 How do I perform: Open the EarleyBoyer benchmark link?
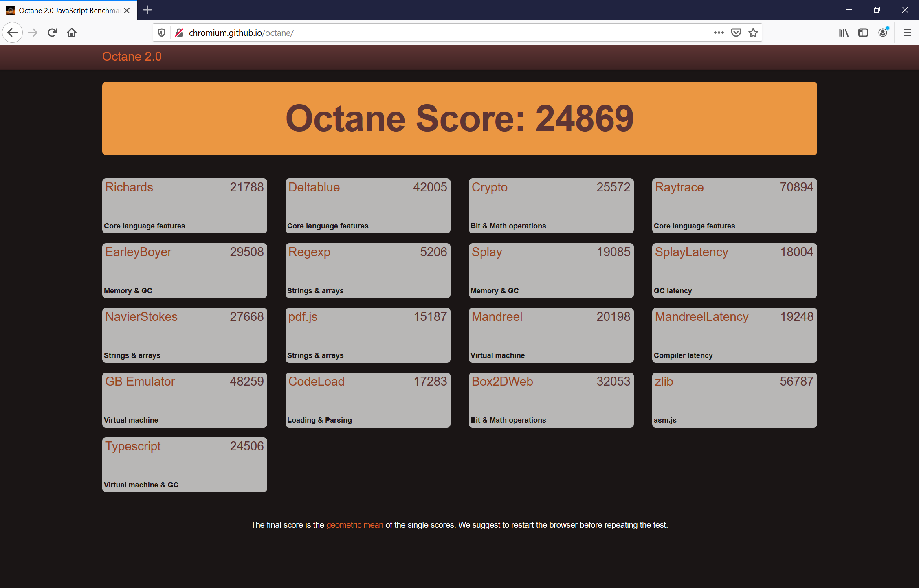click(x=138, y=252)
